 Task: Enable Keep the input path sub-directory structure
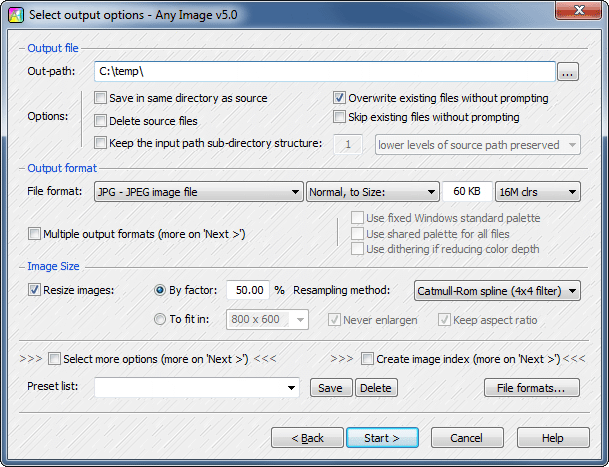(100, 143)
